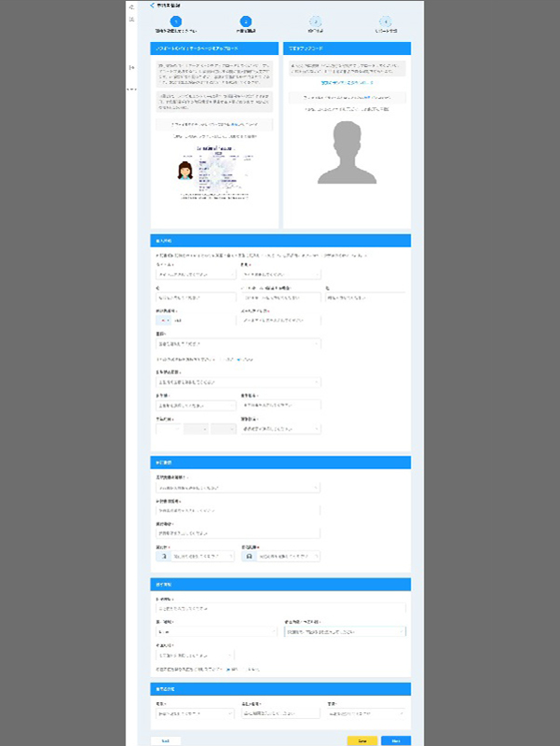Image resolution: width=560 pixels, height=746 pixels.
Task: Click the left sidebar icon showing an arrow and bar
Action: pyautogui.click(x=131, y=67)
